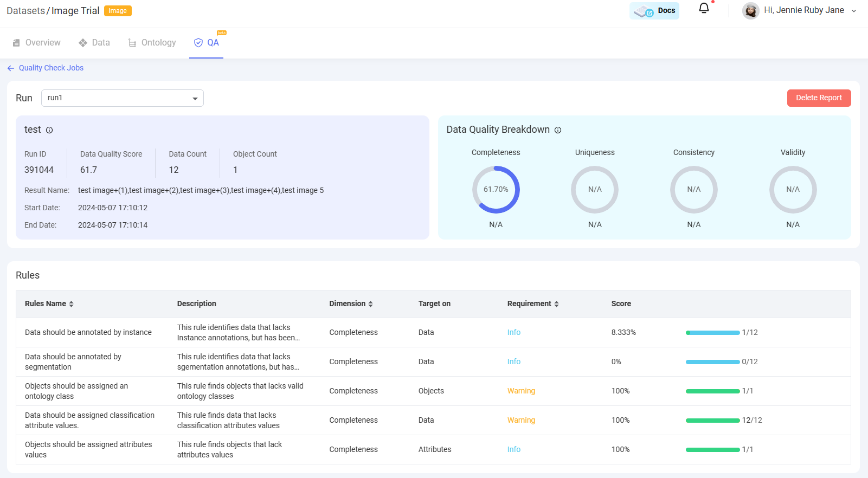The width and height of the screenshot is (868, 478).
Task: Show info tooltip for Data Quality Breakdown
Action: (558, 130)
